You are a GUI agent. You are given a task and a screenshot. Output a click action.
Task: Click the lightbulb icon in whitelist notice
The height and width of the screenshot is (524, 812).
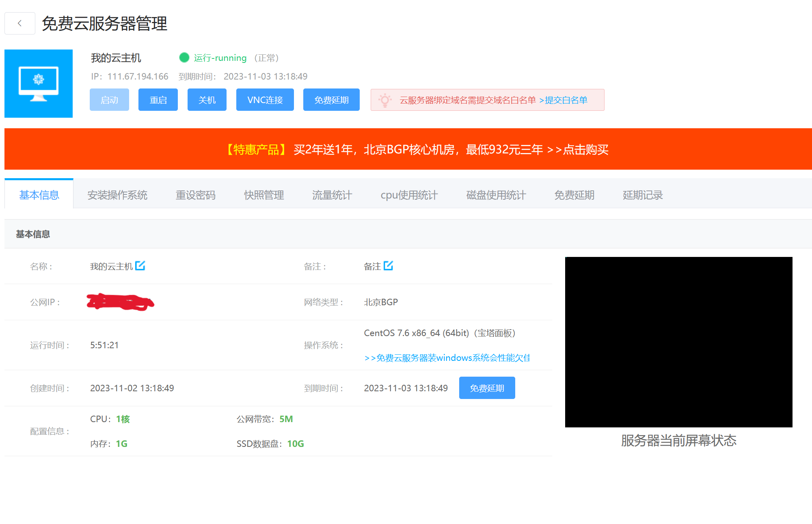384,100
